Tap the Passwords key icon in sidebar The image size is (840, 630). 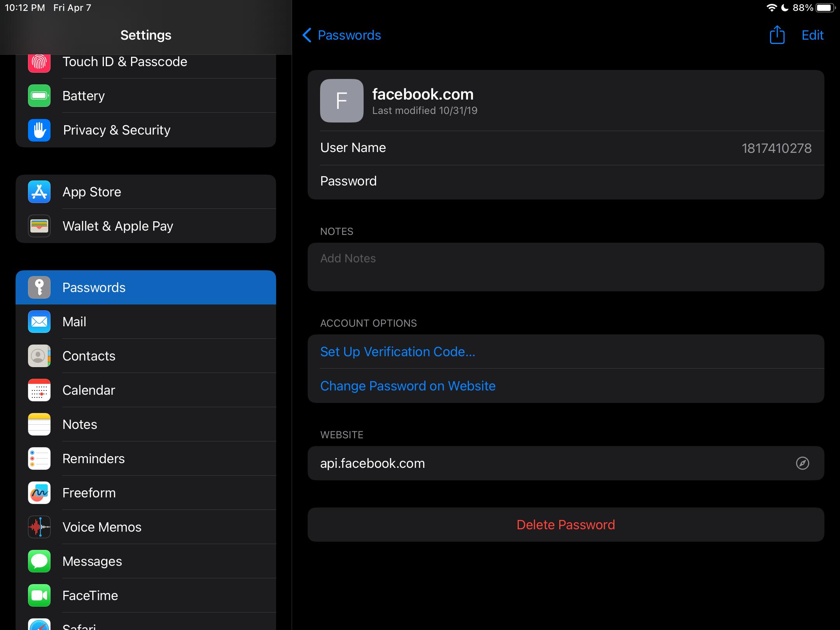39,287
